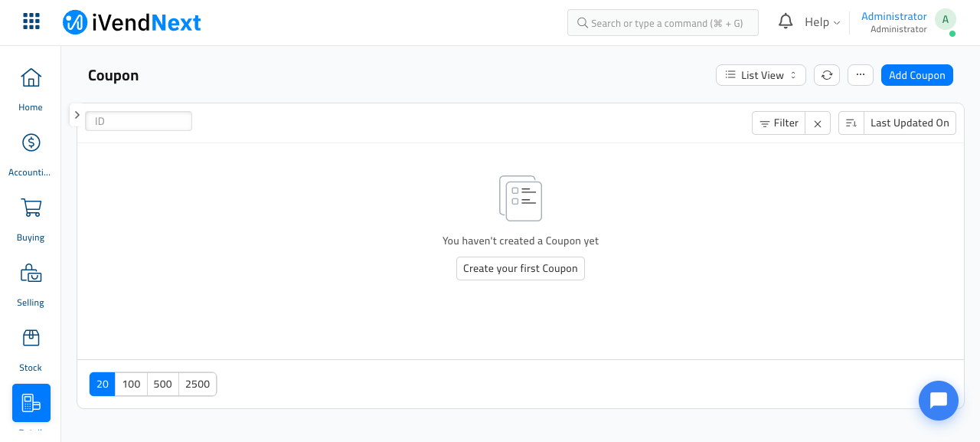Expand the List View dropdown

click(x=761, y=75)
